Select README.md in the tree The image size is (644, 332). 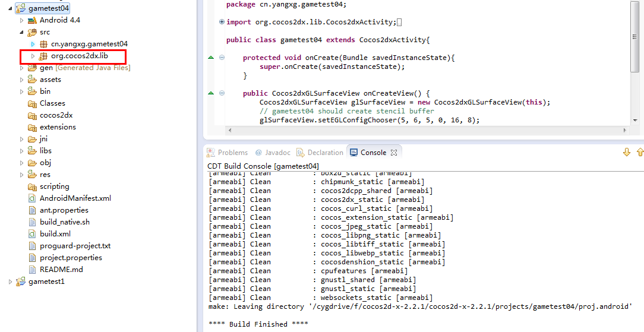click(x=61, y=270)
